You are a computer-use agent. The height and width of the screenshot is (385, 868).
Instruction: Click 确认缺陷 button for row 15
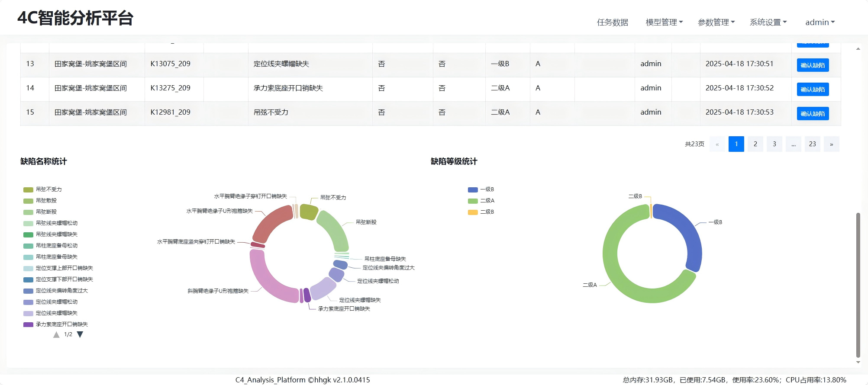[x=813, y=114]
